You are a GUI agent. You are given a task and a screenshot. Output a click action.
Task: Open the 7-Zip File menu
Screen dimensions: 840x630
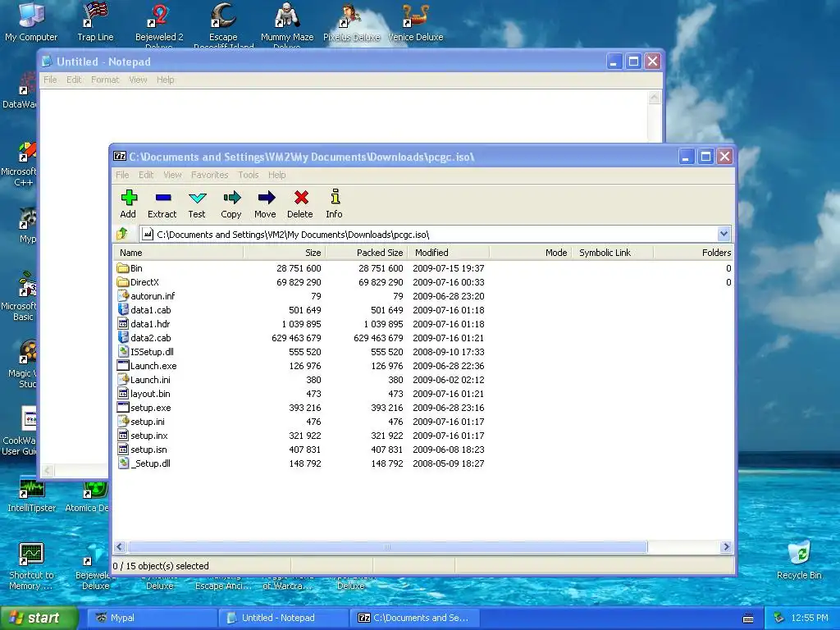(122, 175)
